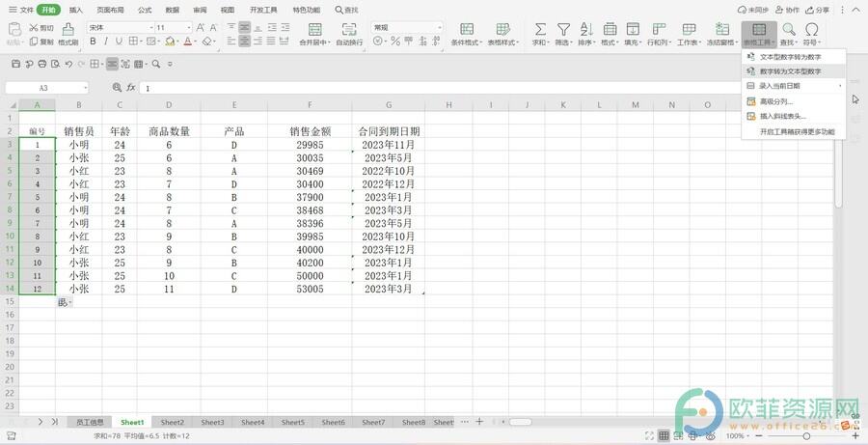The image size is (868, 445).
Task: Toggle top vertical alignment
Action: [x=231, y=27]
